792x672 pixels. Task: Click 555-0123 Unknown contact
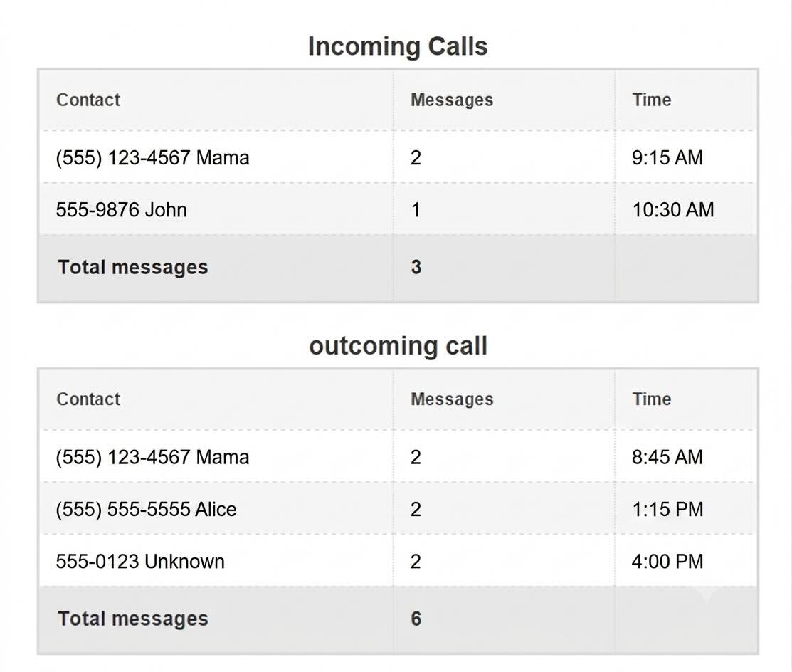tap(140, 562)
